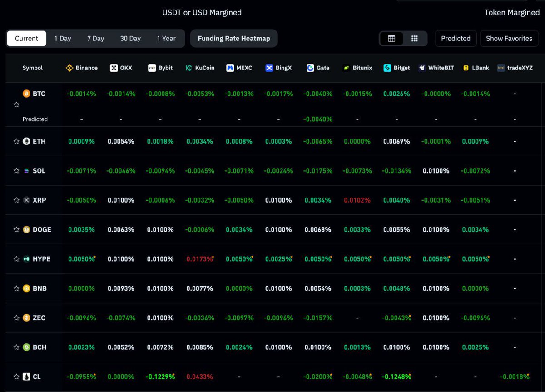Click the Predicted row label under BTC
This screenshot has height=392, width=545.
coord(35,119)
